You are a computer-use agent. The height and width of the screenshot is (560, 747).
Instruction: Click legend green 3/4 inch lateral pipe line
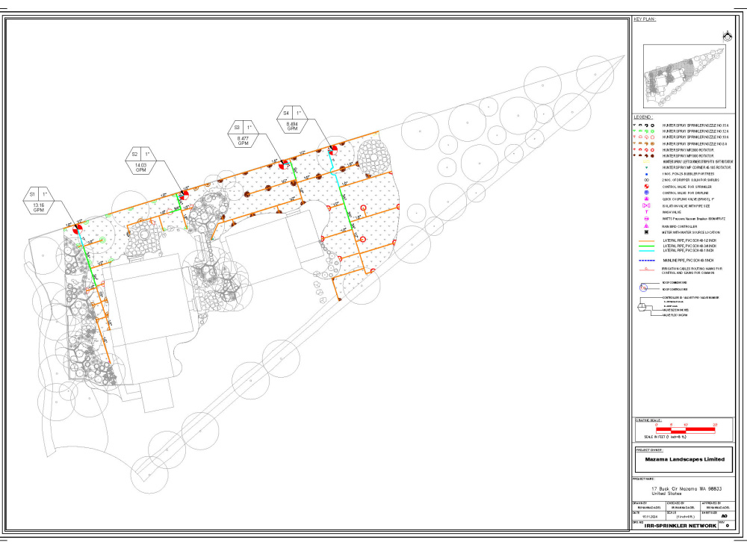(646, 246)
